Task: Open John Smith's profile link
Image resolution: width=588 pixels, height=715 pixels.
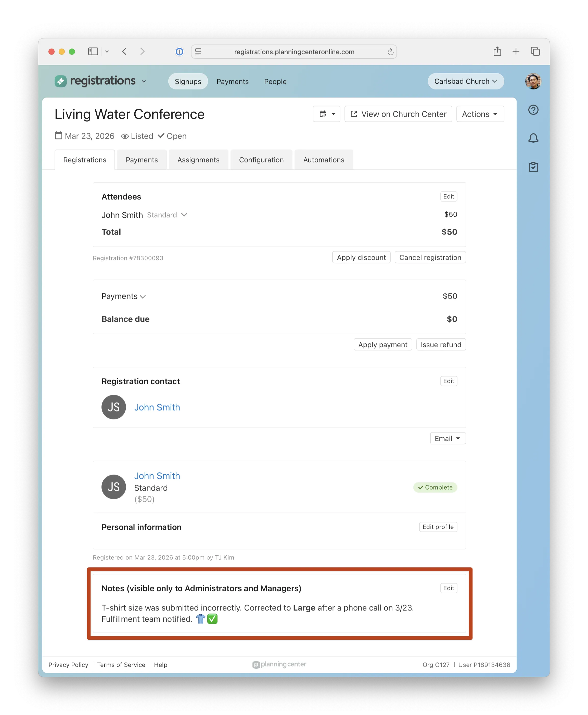Action: tap(157, 407)
